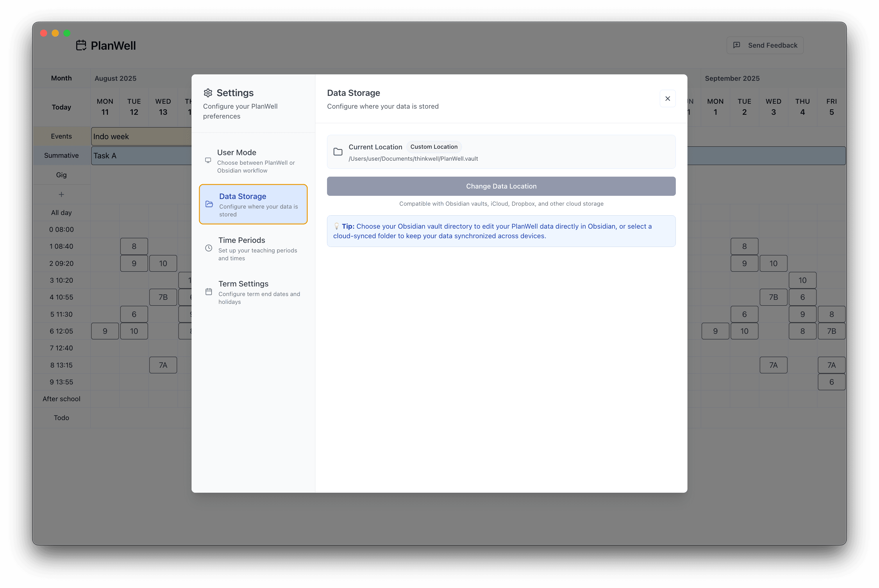Viewport: 879px width, 588px height.
Task: Click the Change Data Location button
Action: pos(501,187)
